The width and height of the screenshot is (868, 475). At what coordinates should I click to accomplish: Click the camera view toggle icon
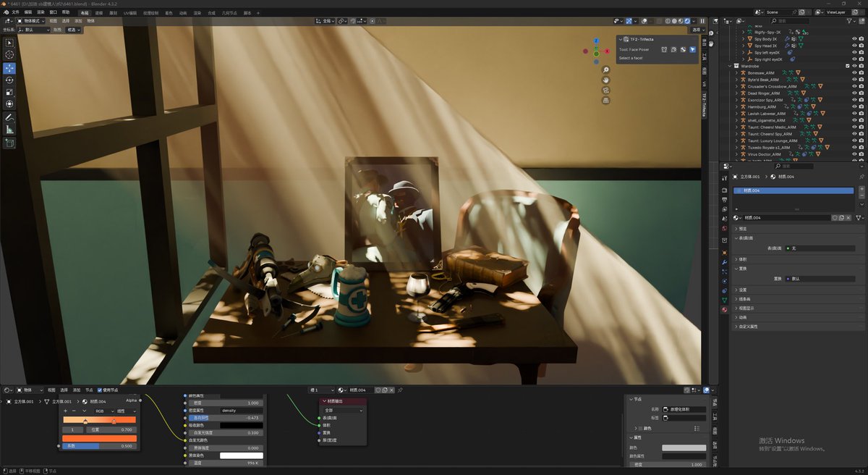coord(606,91)
